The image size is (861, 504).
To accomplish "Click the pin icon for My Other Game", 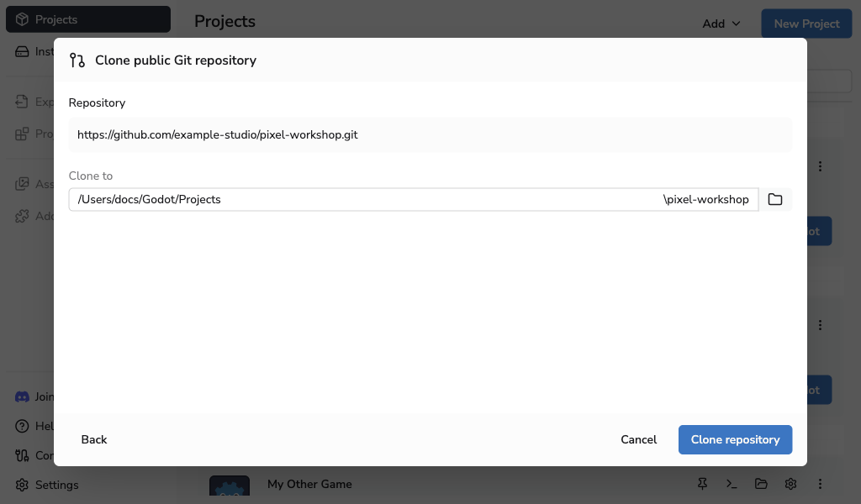I will tap(702, 484).
